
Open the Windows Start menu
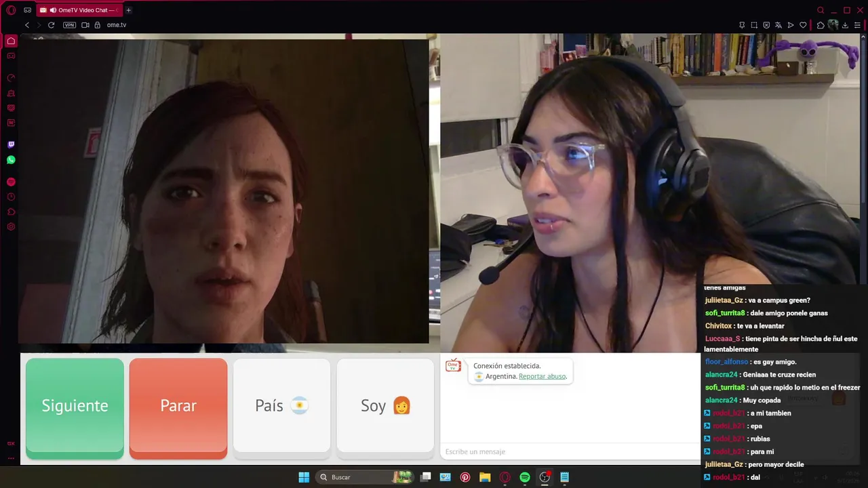click(304, 477)
